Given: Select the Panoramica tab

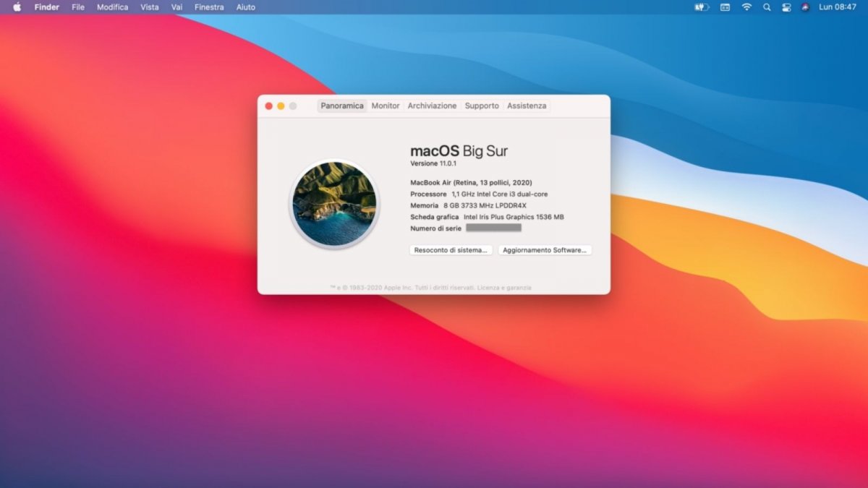Looking at the screenshot, I should pyautogui.click(x=341, y=106).
